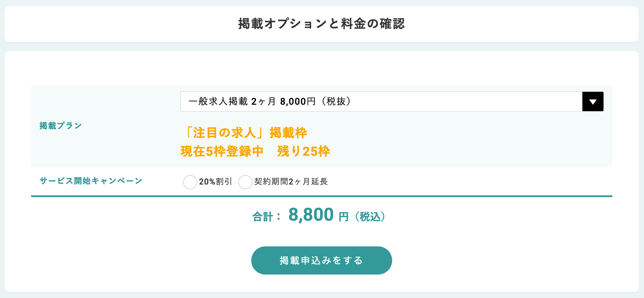Click the teal divider line above total
The width and height of the screenshot is (644, 298).
point(321,196)
